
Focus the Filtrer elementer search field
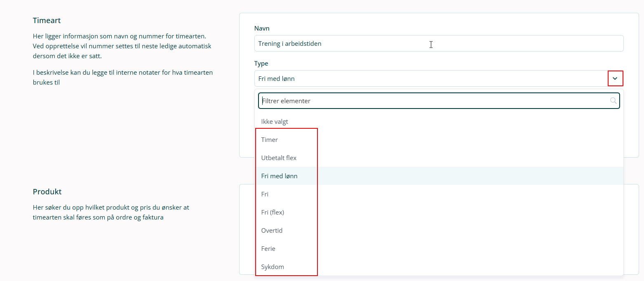pos(433,101)
